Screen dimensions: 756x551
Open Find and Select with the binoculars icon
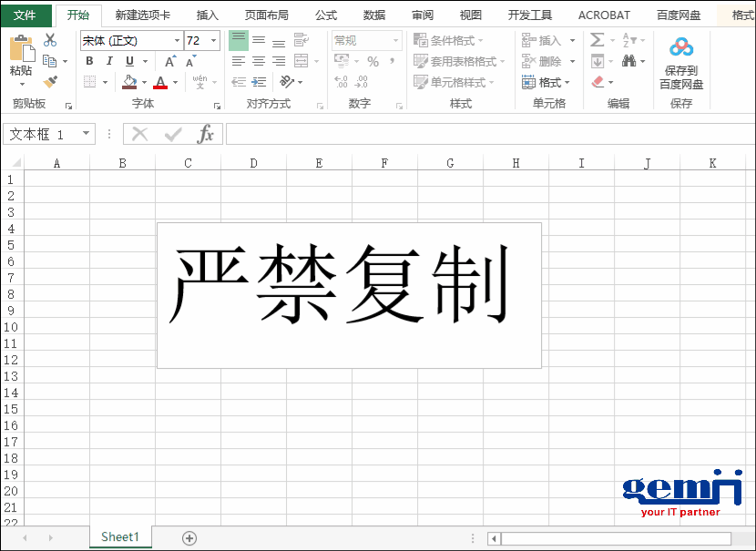click(x=628, y=59)
